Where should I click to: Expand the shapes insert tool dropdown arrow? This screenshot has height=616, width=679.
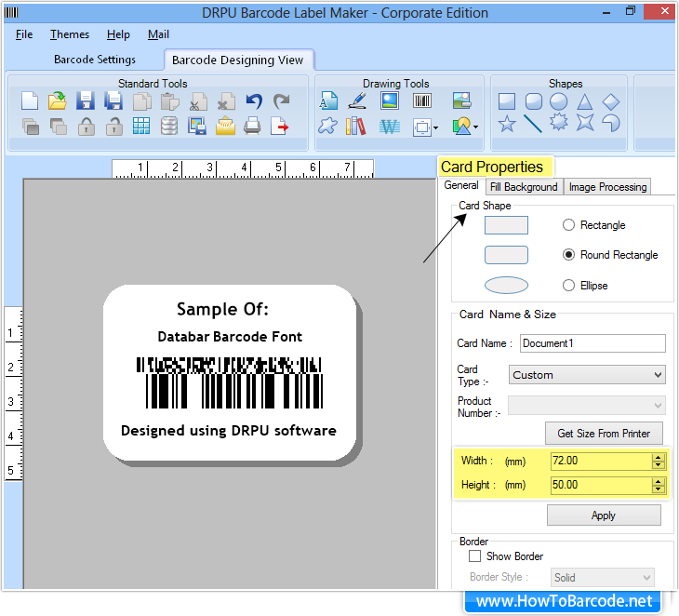(476, 127)
